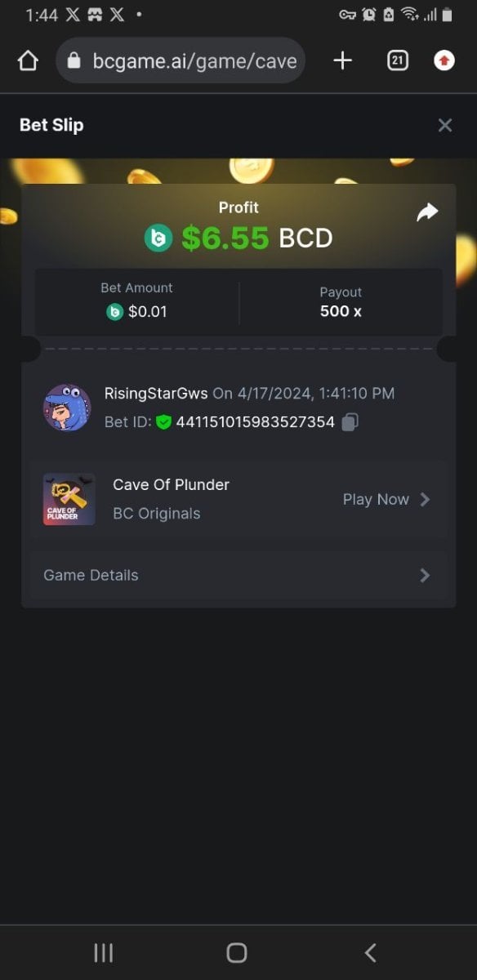The height and width of the screenshot is (980, 477).
Task: Tap the green verified shield icon
Action: pyautogui.click(x=163, y=422)
